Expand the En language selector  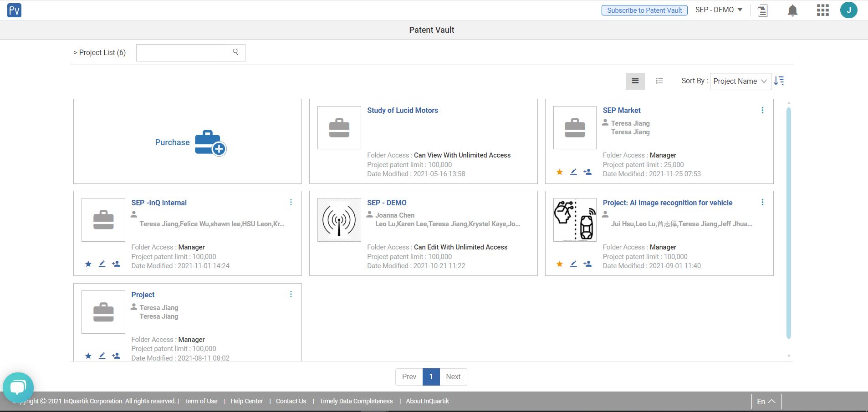[x=766, y=401]
